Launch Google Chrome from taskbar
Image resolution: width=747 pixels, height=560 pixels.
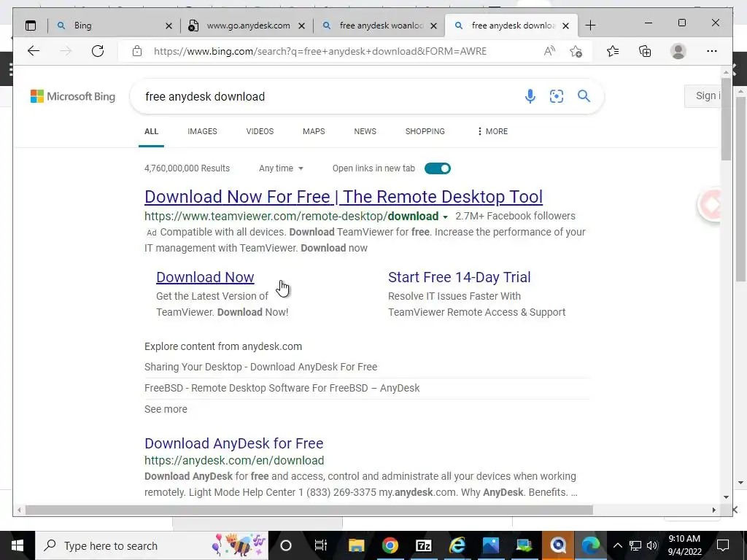coord(390,545)
